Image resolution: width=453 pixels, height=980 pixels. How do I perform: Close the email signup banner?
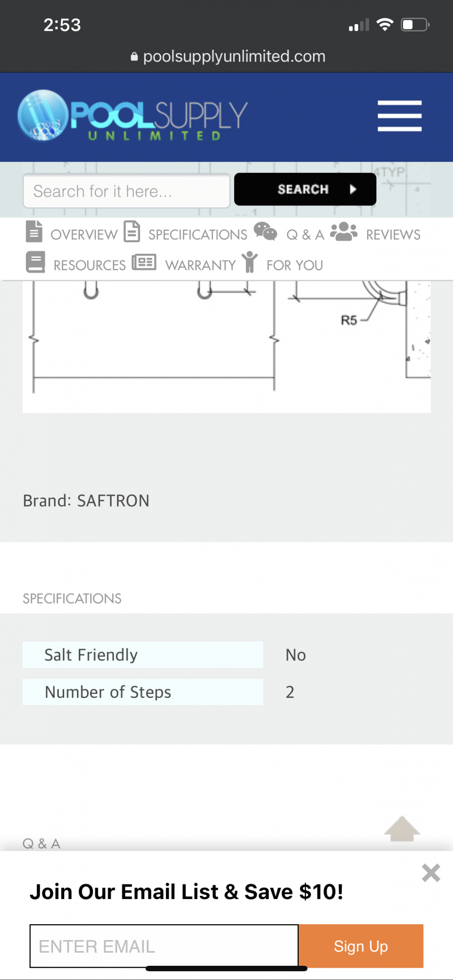(x=431, y=873)
